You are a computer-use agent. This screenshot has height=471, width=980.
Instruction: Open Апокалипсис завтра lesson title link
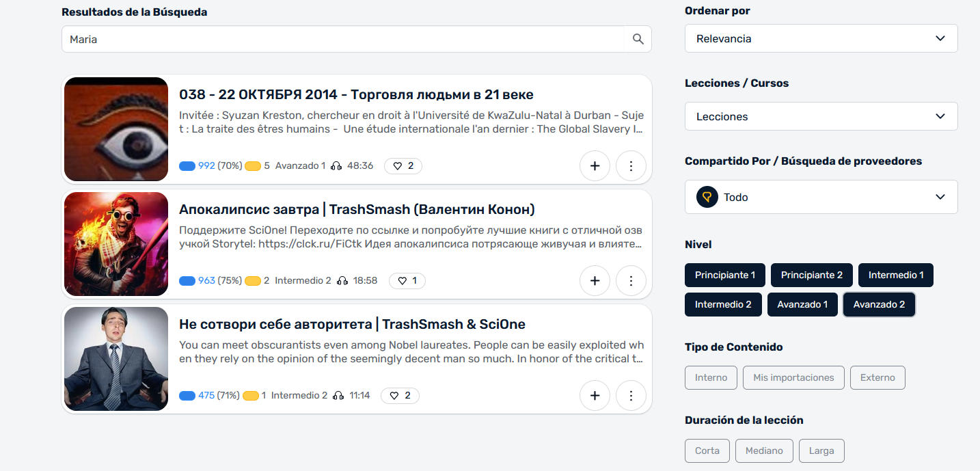click(356, 209)
